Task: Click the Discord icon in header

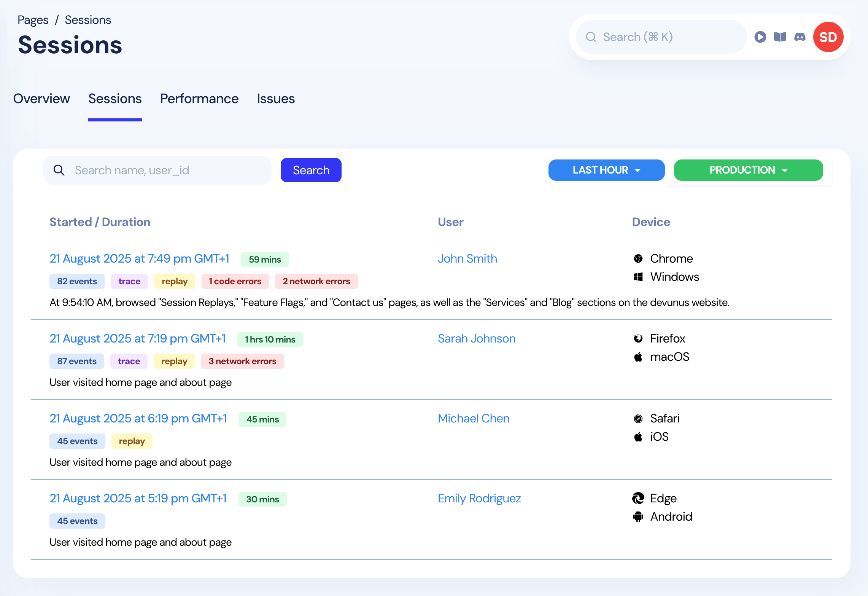Action: point(800,37)
